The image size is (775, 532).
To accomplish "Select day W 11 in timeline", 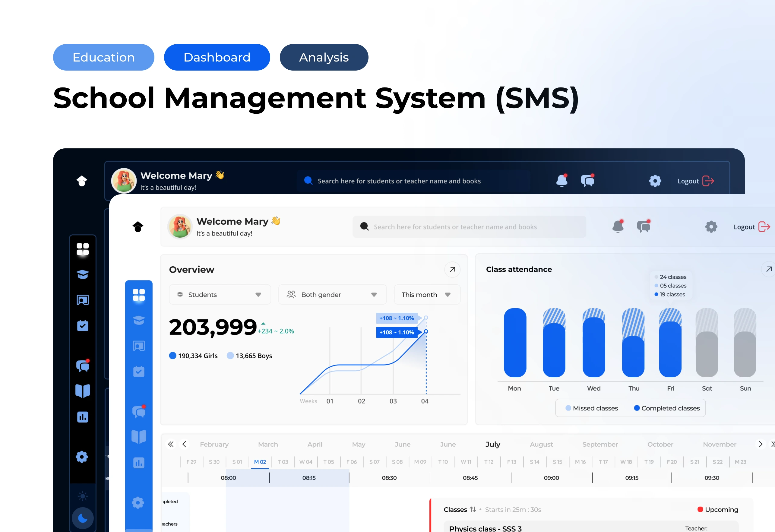I will [x=466, y=462].
